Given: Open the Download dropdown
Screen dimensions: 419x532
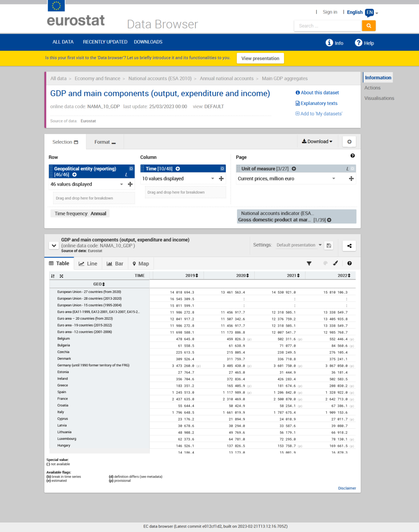Looking at the screenshot, I should [x=317, y=141].
